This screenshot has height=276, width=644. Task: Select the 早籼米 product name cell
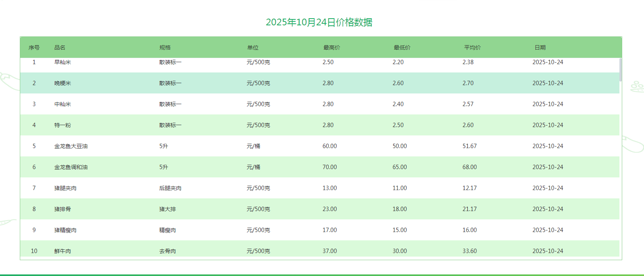tap(63, 62)
